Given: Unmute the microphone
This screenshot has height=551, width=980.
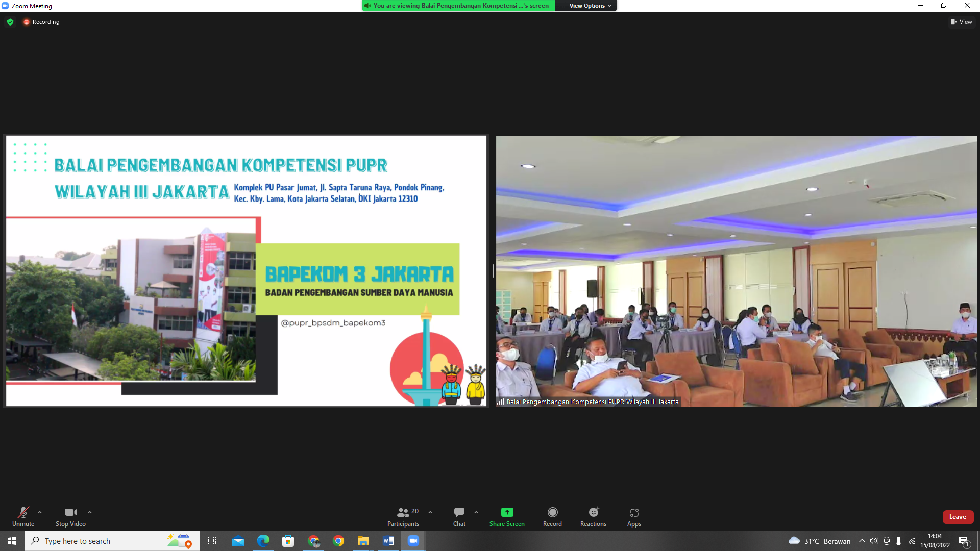Looking at the screenshot, I should point(23,516).
